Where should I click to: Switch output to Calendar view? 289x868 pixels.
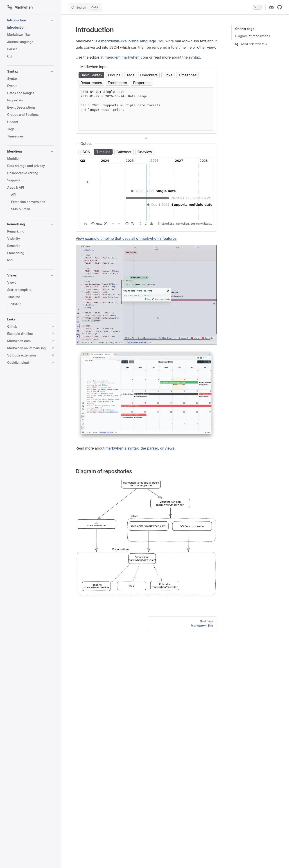[x=124, y=152]
